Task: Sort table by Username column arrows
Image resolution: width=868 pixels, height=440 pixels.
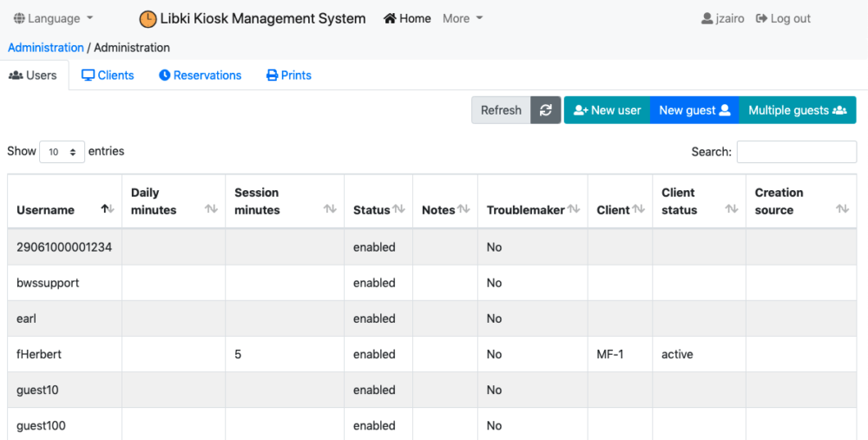Action: point(108,209)
